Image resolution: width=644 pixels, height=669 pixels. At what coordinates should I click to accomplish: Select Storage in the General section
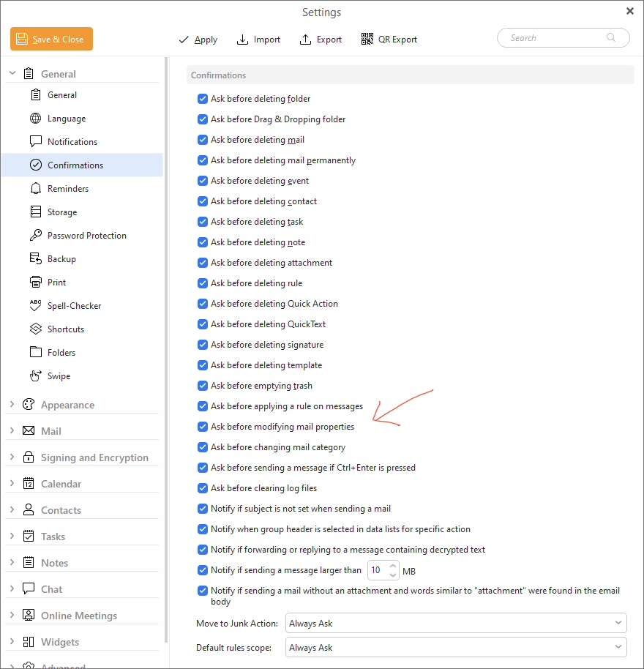(x=61, y=212)
